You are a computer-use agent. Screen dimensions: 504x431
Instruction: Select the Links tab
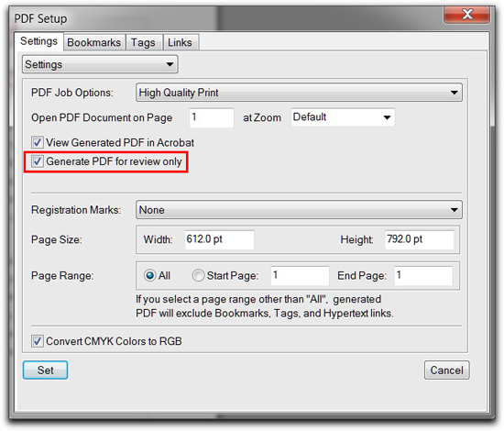tap(181, 42)
